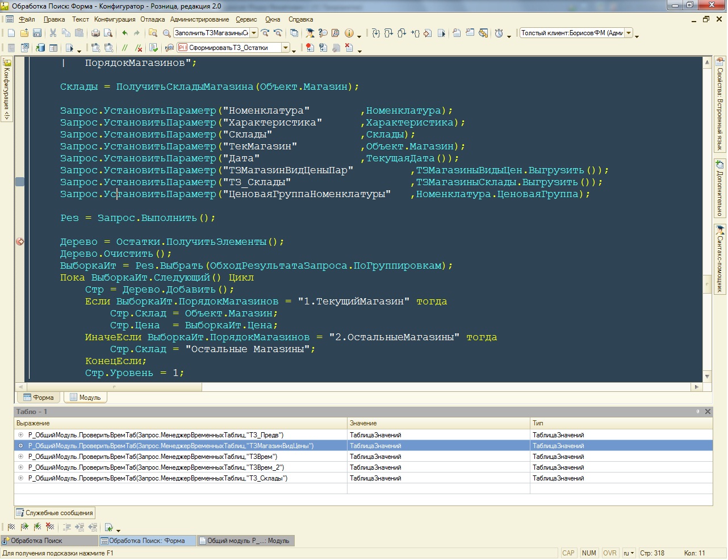Click the editor horizontal scrollbar thumb
The width and height of the screenshot is (728, 560).
point(114,387)
